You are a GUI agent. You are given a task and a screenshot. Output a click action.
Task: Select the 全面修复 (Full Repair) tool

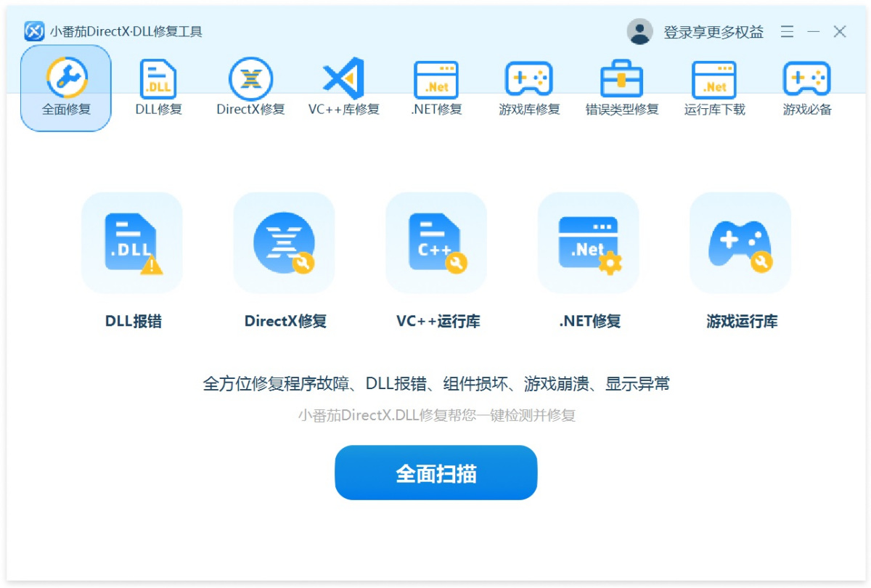pyautogui.click(x=65, y=87)
